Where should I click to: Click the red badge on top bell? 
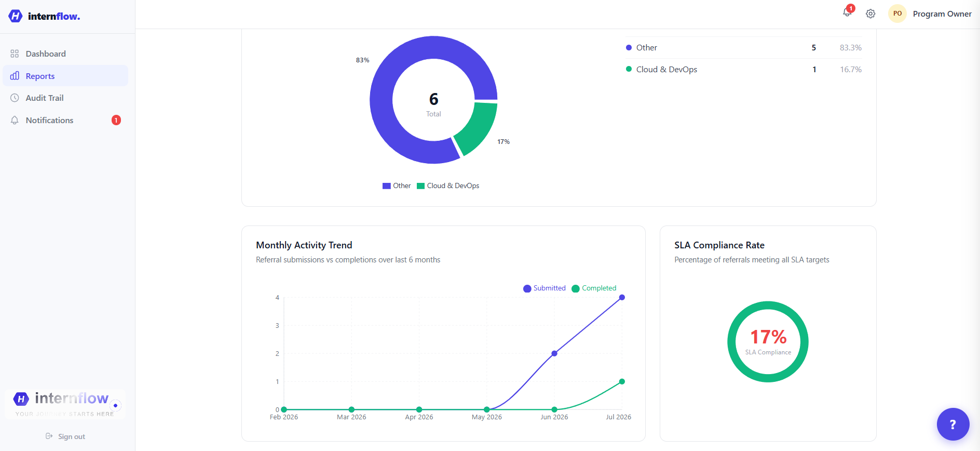point(851,8)
